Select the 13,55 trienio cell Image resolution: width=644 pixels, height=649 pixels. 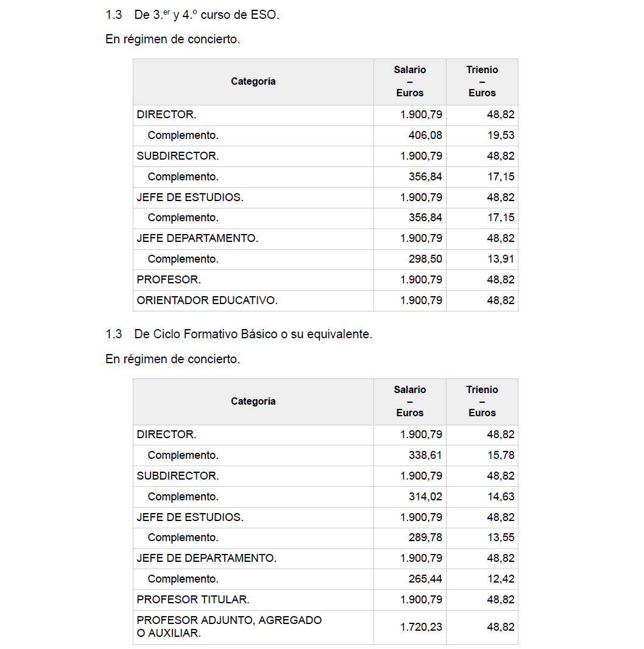pos(500,537)
